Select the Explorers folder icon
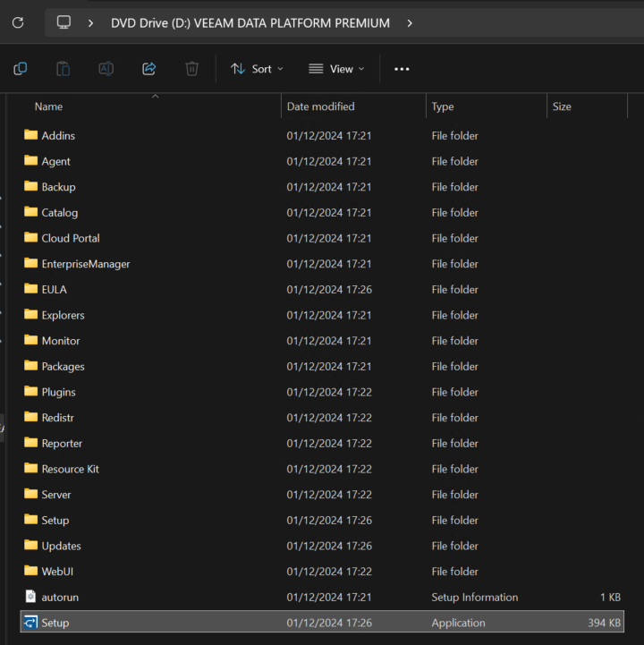 tap(30, 314)
